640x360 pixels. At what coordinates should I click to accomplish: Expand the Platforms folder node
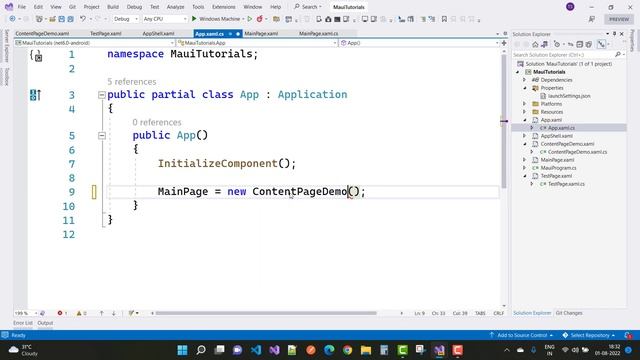(x=525, y=104)
